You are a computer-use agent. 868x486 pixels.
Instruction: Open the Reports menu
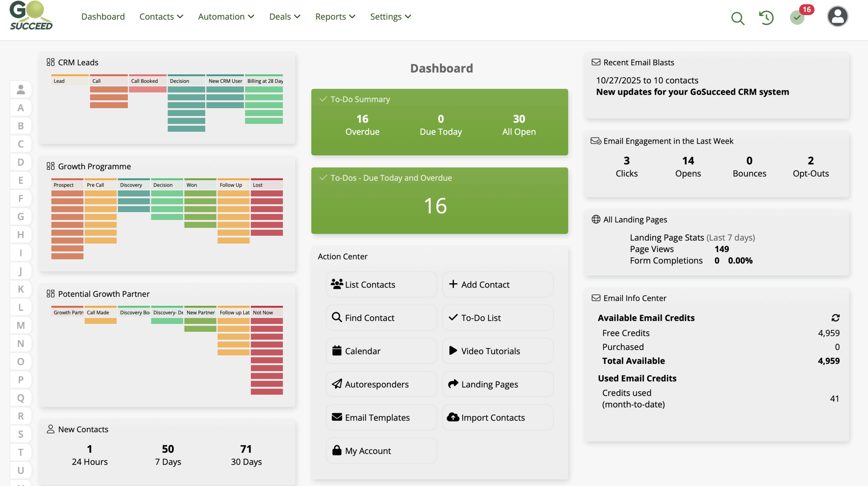[335, 17]
